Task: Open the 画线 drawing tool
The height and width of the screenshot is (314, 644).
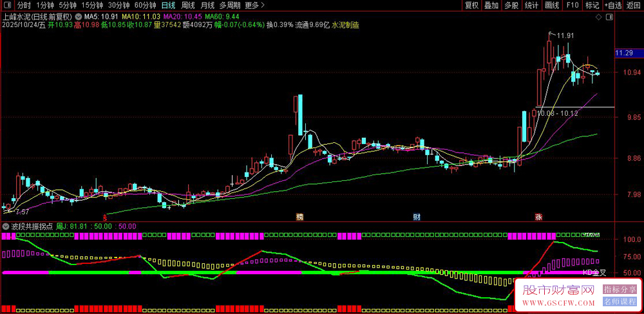Action: pyautogui.click(x=551, y=5)
